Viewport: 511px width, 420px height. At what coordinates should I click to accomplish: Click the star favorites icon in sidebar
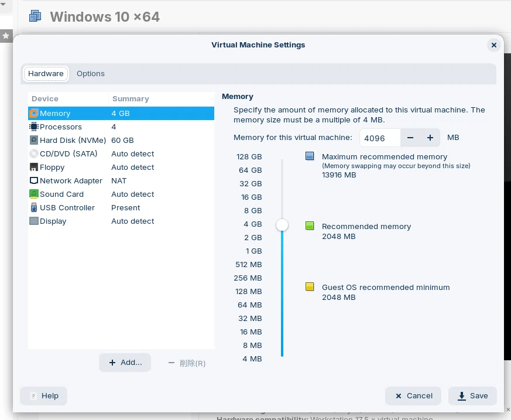6,36
